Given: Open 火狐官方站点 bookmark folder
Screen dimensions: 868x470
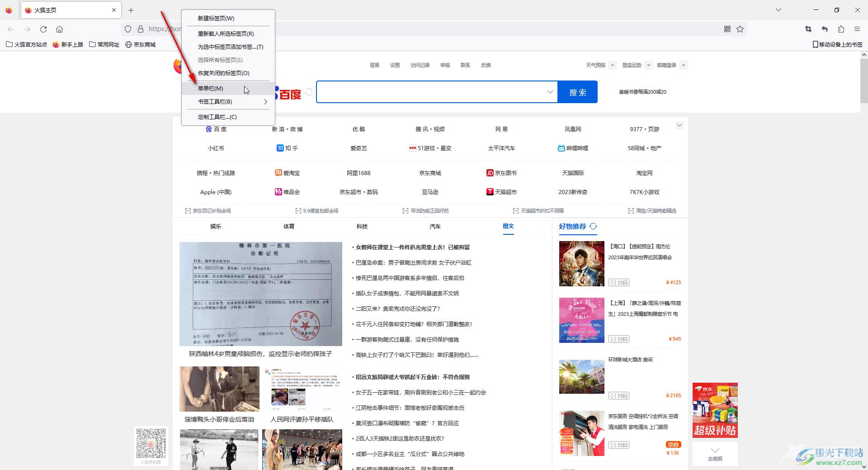Looking at the screenshot, I should pos(26,44).
